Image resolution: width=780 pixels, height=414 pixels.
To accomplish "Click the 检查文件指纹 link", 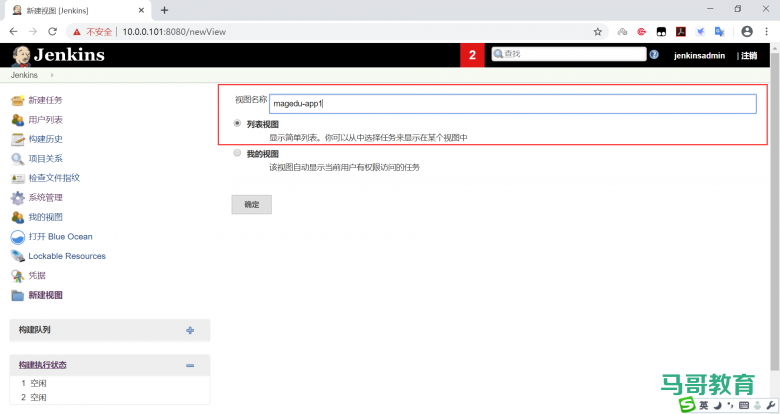I will point(54,178).
